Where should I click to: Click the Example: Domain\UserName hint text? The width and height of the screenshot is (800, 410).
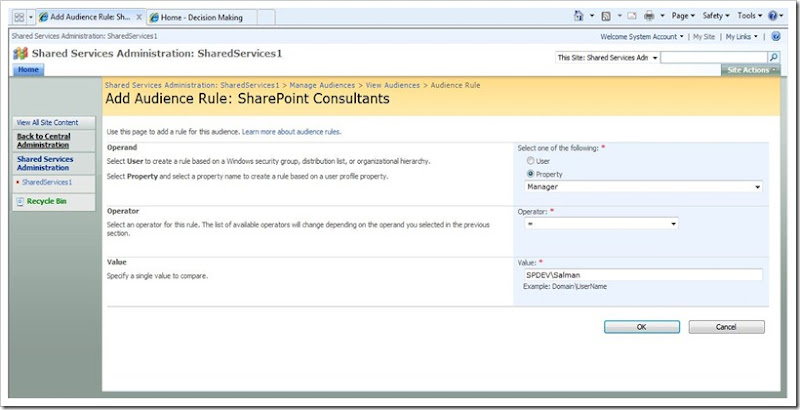(565, 287)
